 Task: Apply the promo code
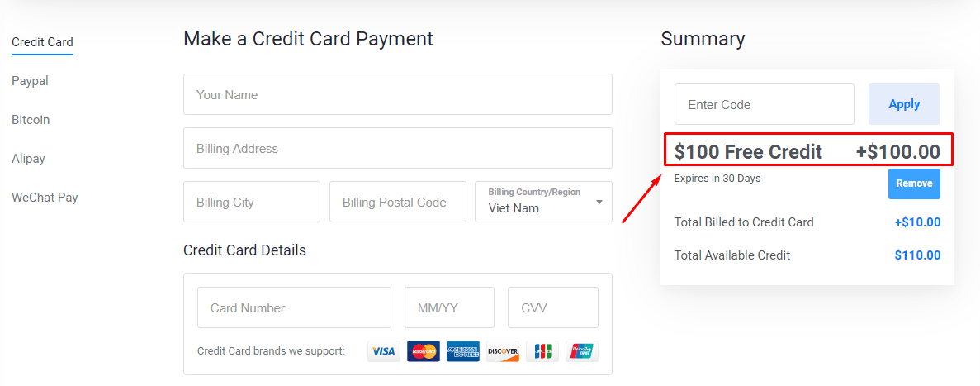coord(904,104)
